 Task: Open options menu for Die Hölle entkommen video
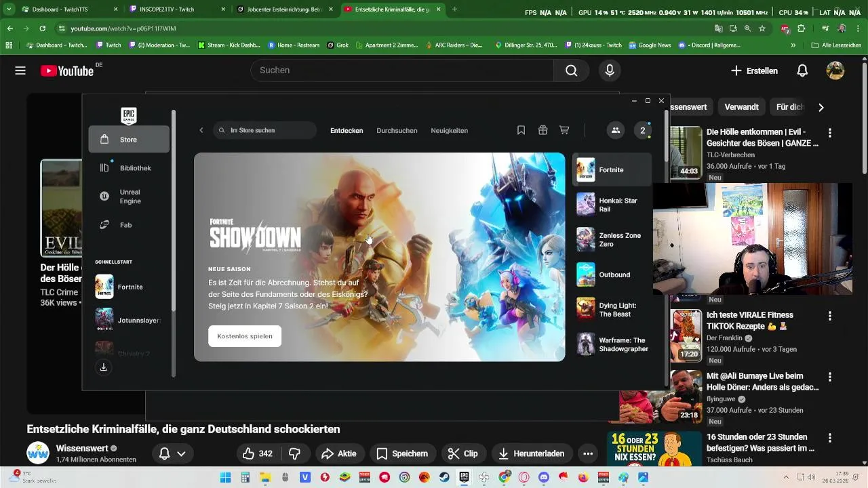829,133
